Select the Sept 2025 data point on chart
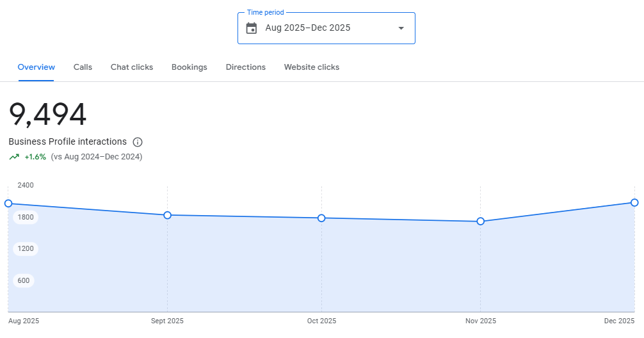 point(167,215)
